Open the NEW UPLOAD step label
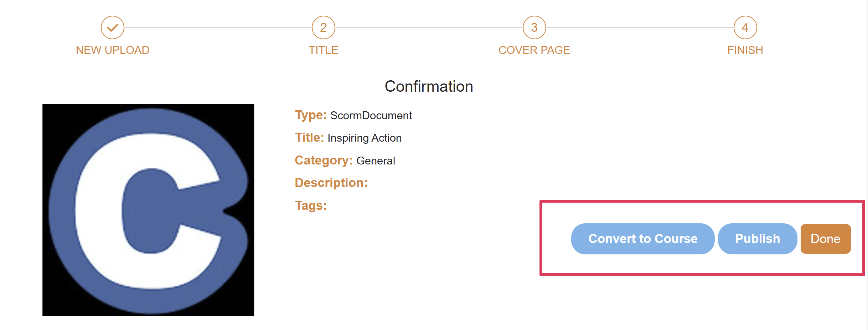The image size is (868, 330). [x=112, y=50]
